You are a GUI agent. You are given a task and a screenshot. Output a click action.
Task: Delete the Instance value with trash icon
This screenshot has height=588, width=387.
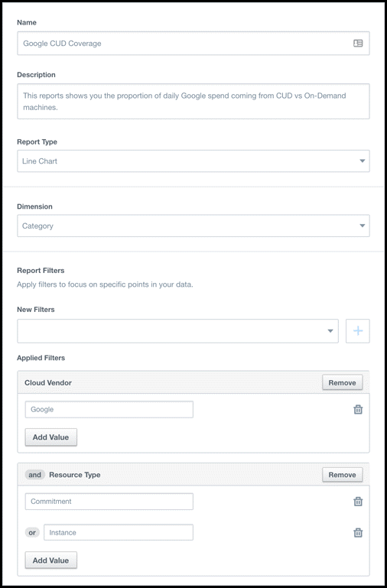[358, 532]
